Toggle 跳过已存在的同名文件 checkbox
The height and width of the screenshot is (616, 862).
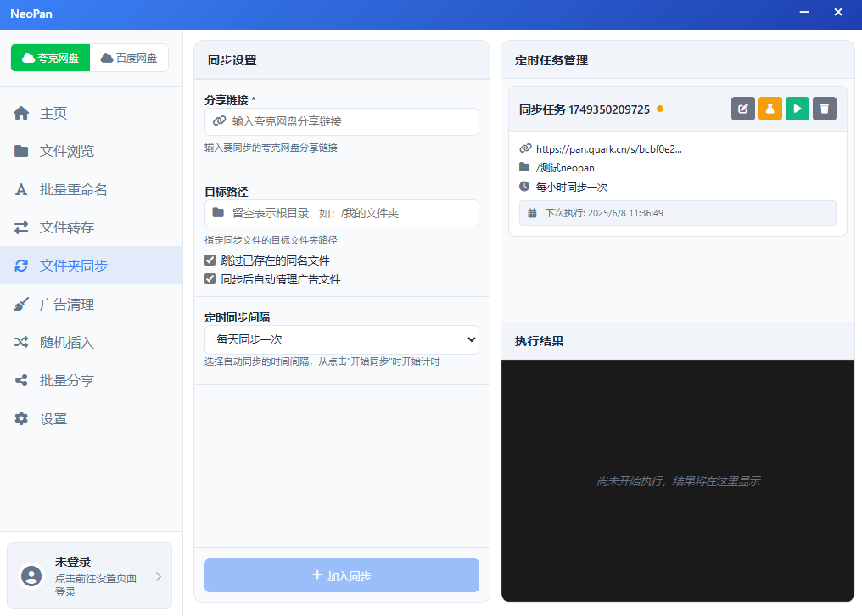click(x=210, y=260)
